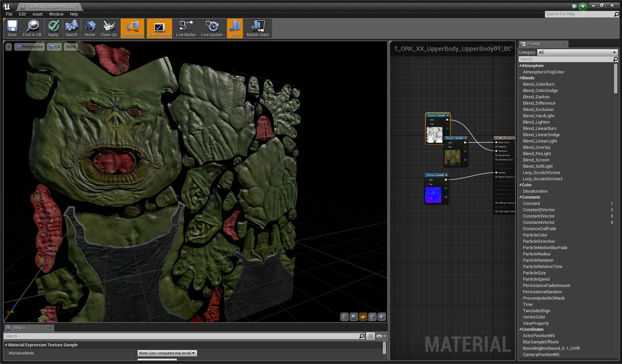Open the Window menu

point(56,14)
